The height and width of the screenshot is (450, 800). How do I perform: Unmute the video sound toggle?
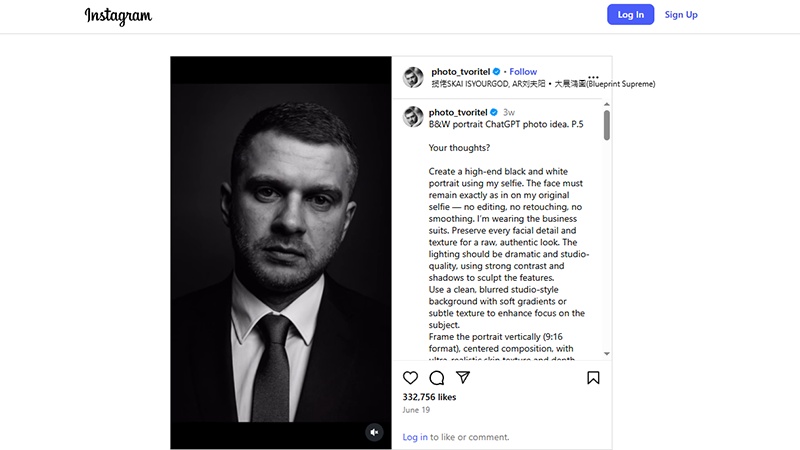click(374, 432)
